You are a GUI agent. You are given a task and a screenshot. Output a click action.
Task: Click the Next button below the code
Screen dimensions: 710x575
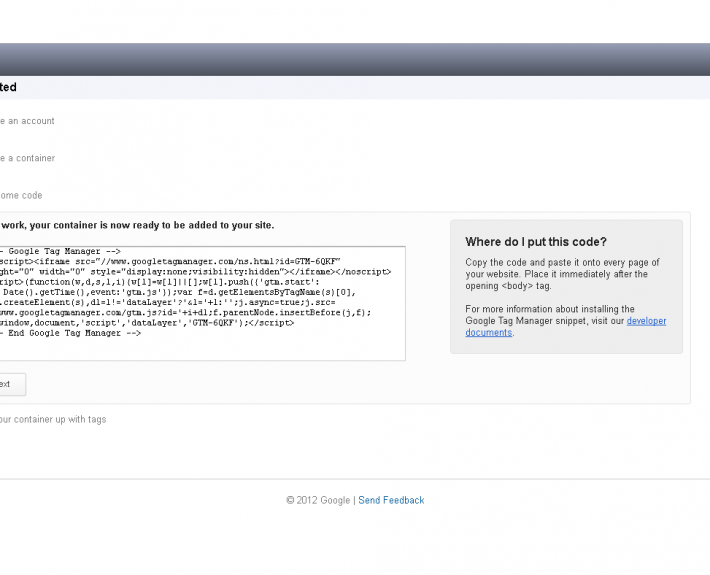pyautogui.click(x=10, y=384)
